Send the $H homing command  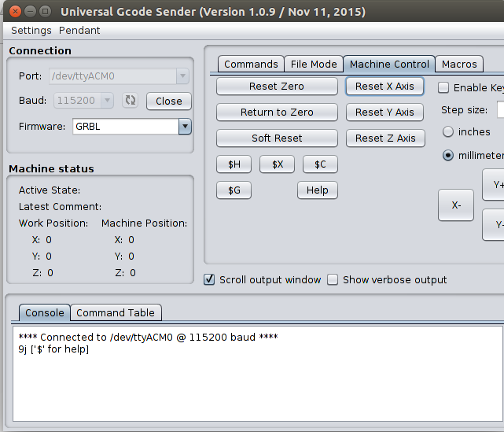coord(234,164)
